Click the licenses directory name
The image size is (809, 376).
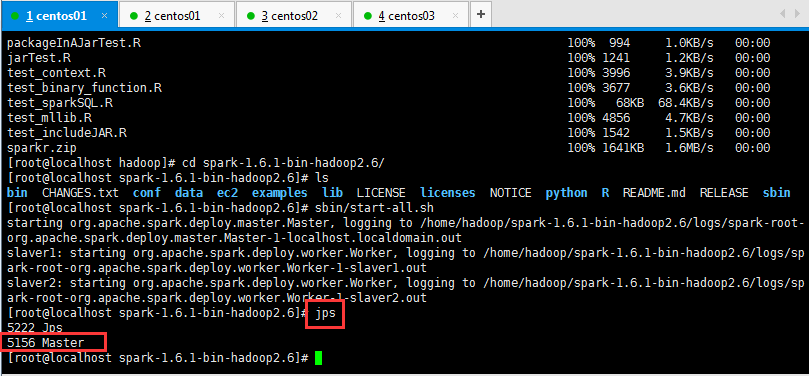448,193
